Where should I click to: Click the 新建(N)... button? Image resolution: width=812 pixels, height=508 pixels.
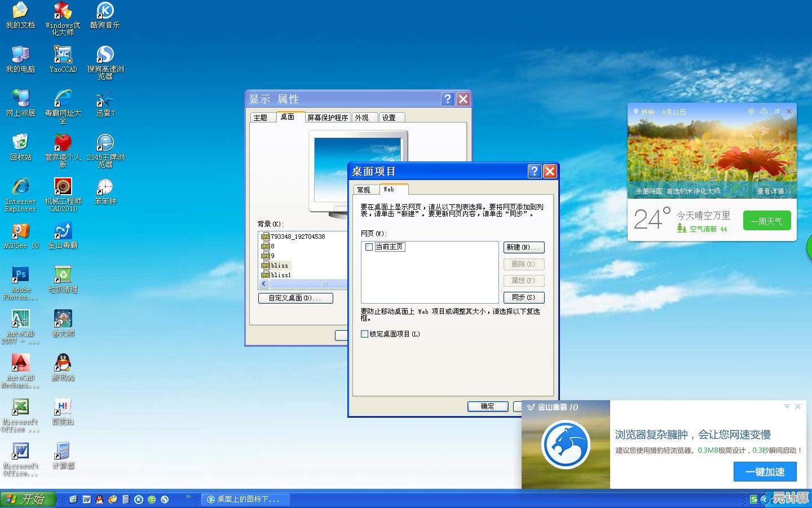click(x=523, y=247)
